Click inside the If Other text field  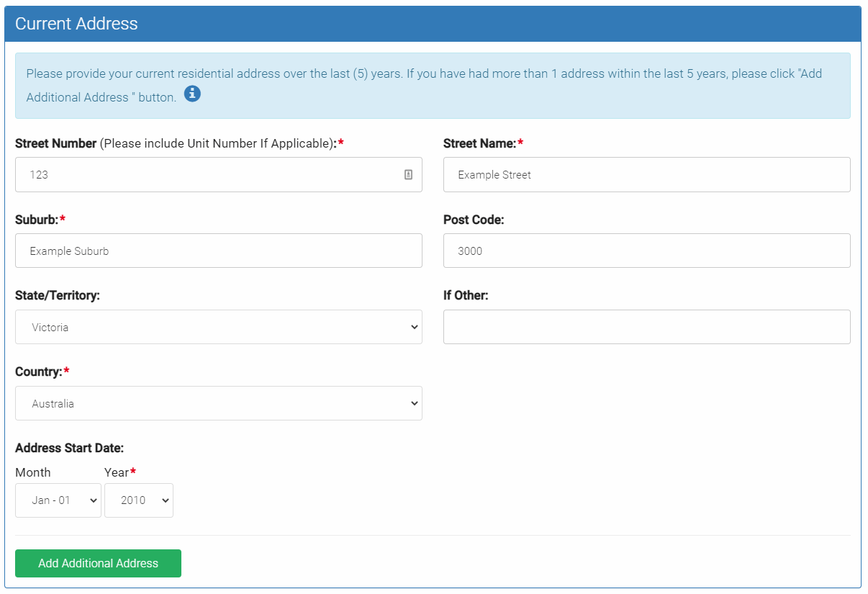pyautogui.click(x=646, y=327)
